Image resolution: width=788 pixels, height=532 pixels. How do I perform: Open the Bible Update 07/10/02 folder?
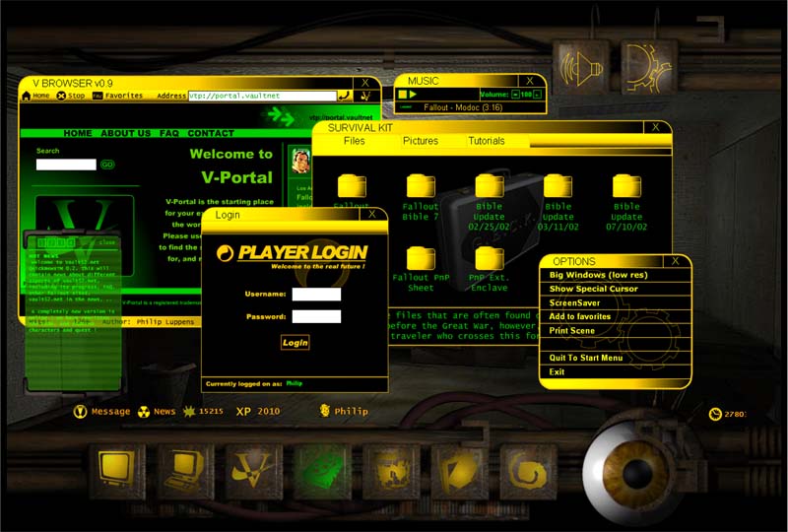pyautogui.click(x=626, y=186)
